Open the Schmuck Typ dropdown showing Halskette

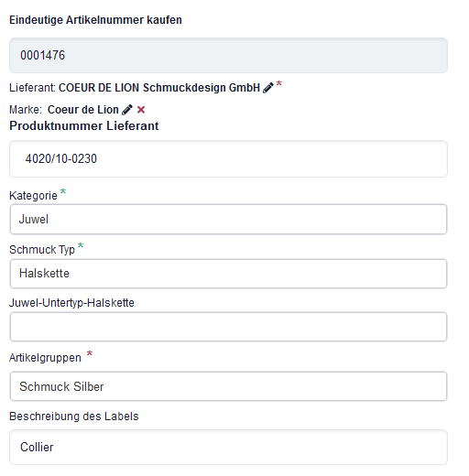pos(228,274)
